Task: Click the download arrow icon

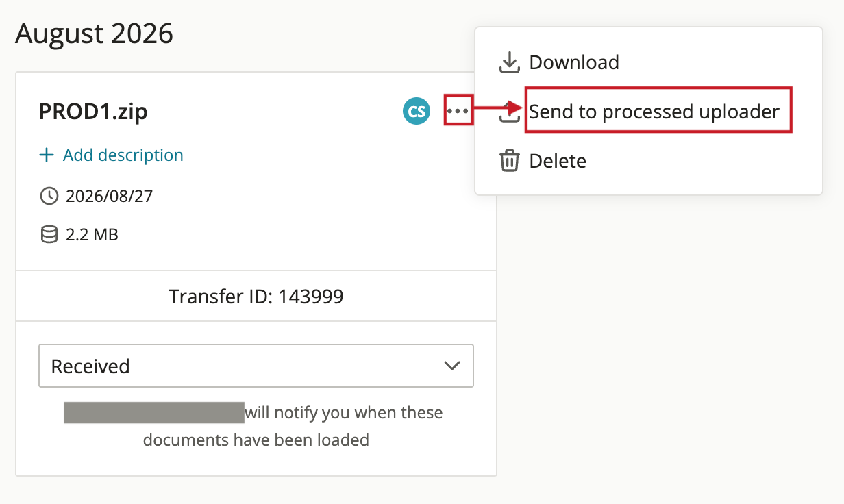Action: click(509, 62)
